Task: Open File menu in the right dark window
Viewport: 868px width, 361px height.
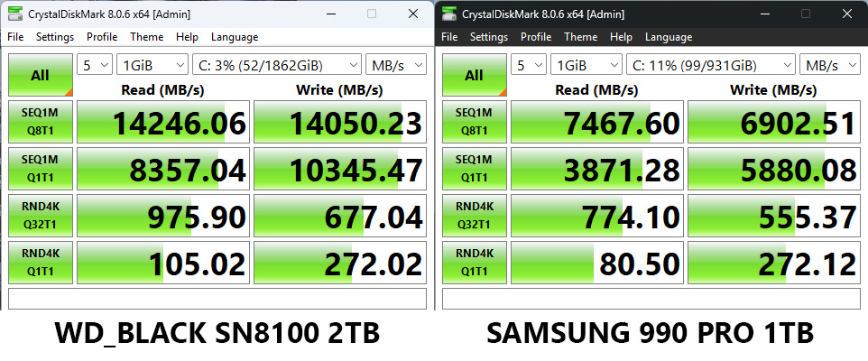Action: [x=449, y=37]
